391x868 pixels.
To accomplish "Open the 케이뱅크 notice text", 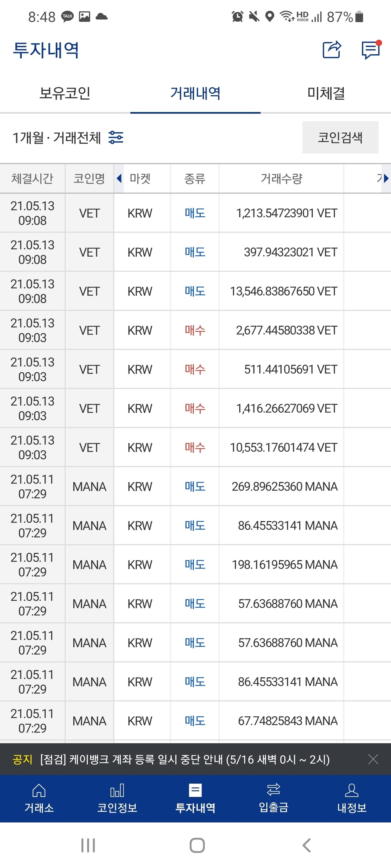I will coord(185,759).
